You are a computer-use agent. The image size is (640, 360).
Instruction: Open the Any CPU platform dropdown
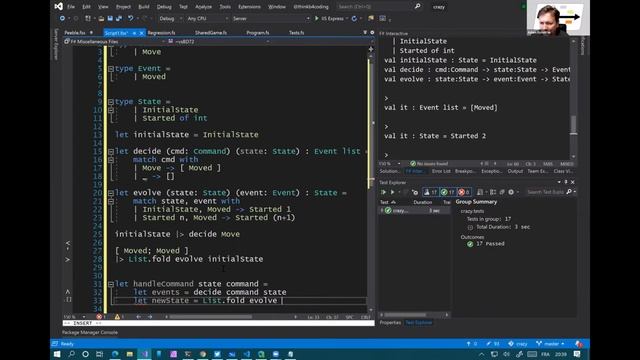click(207, 18)
